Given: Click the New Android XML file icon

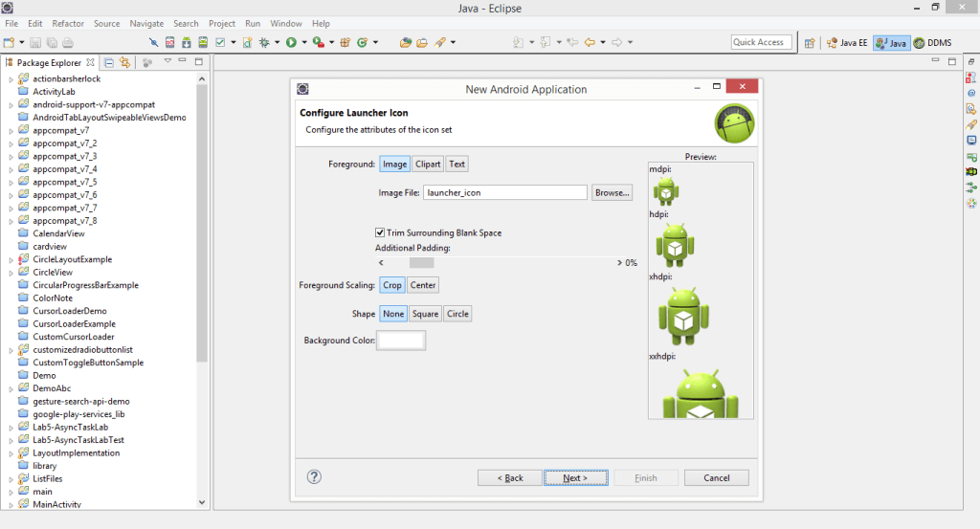Looking at the screenshot, I should coord(248,42).
